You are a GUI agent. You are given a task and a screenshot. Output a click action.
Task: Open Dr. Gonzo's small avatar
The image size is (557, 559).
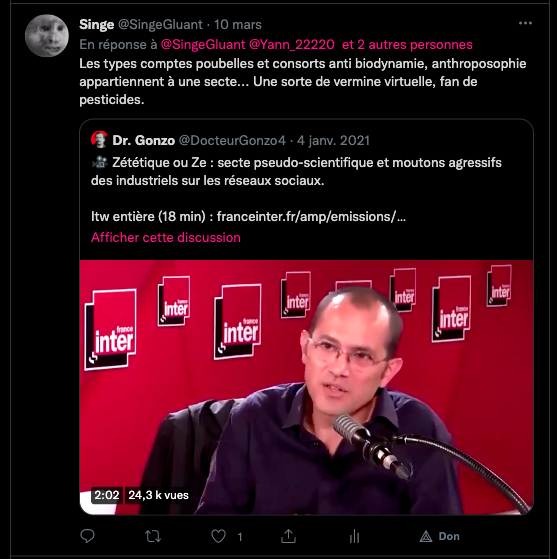coord(99,140)
